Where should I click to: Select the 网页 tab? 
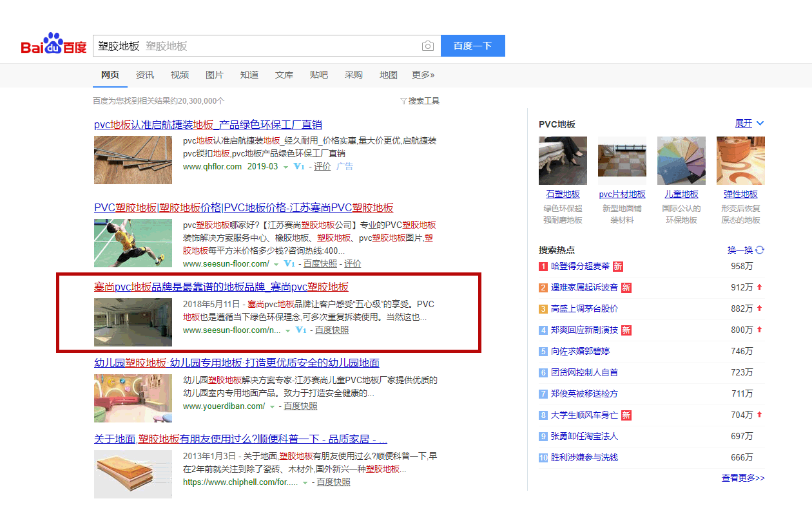[x=110, y=75]
